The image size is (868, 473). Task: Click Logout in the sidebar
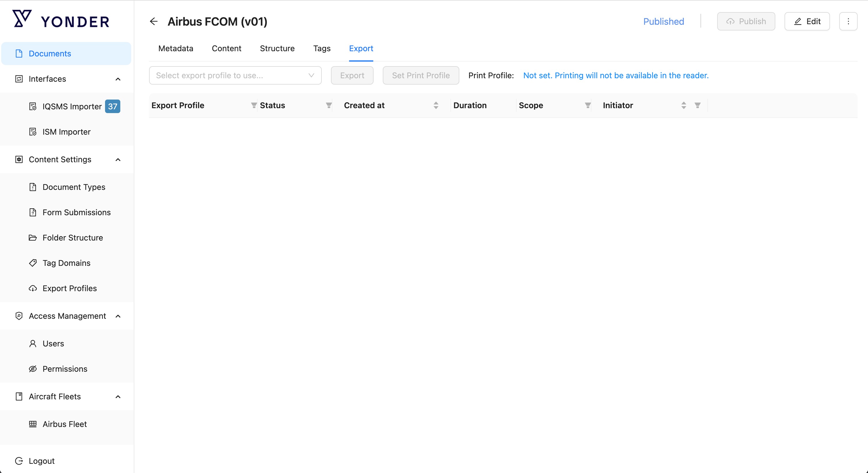(x=41, y=461)
